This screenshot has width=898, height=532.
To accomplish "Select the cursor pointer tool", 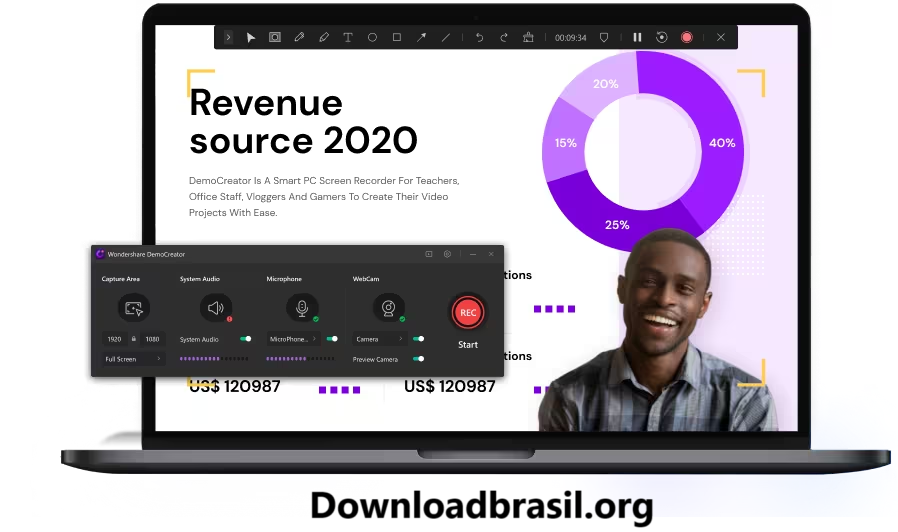I will click(251, 37).
